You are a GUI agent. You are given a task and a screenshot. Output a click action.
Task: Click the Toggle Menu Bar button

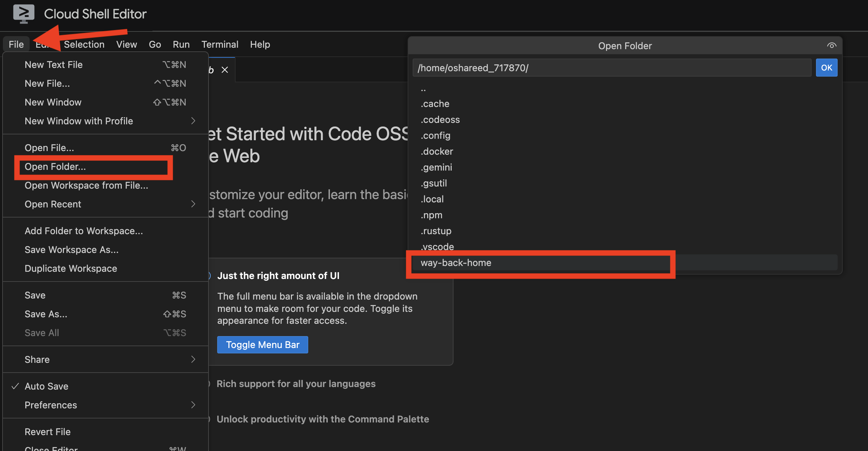(263, 345)
